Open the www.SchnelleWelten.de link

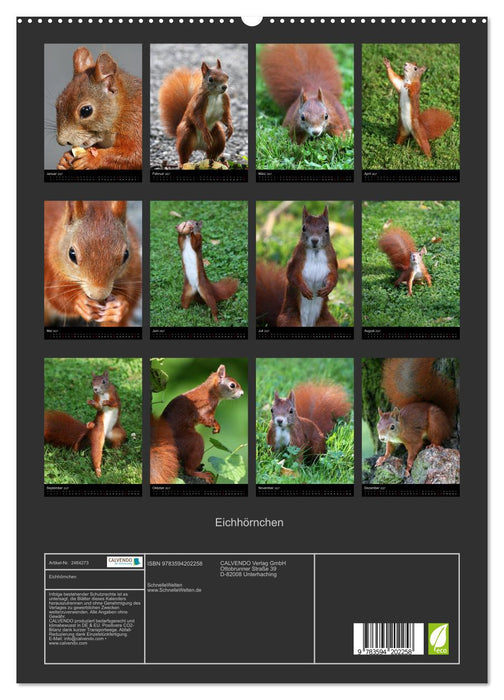tap(174, 590)
